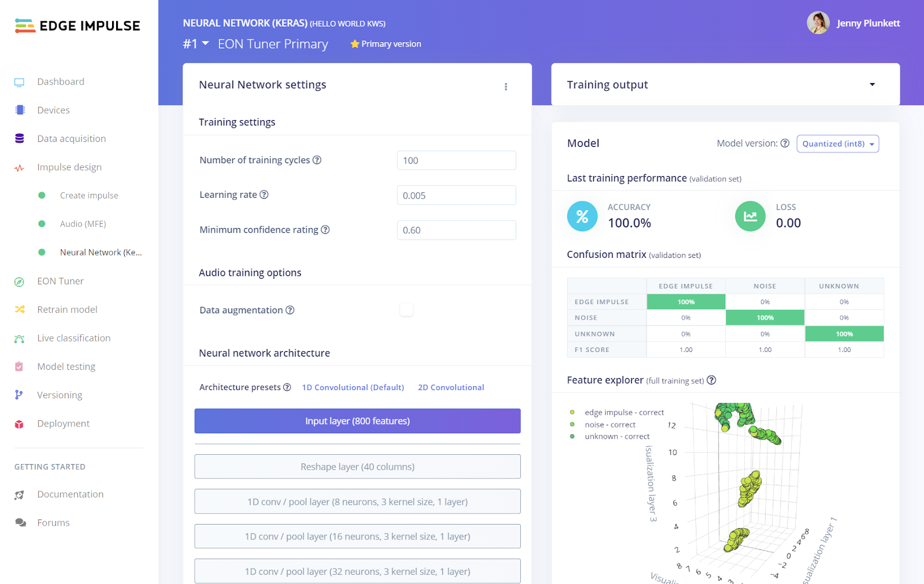Click the accuracy percent icon
The image size is (924, 584).
pyautogui.click(x=582, y=216)
